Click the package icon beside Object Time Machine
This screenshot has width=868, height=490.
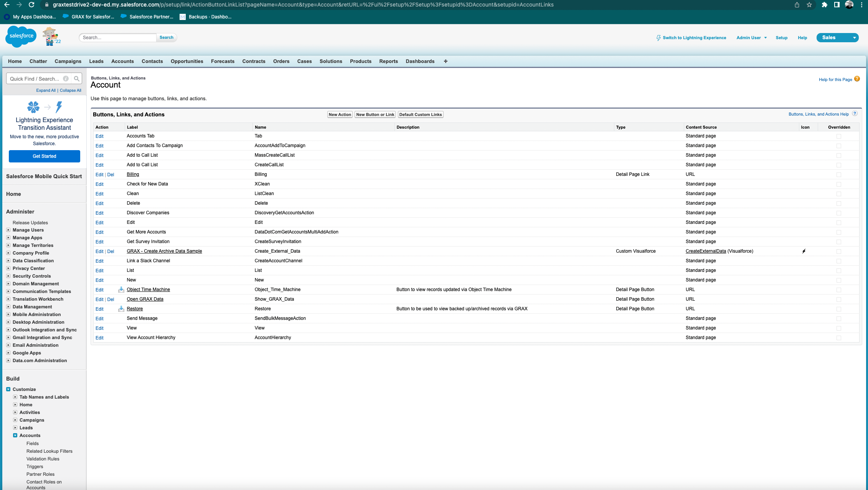tap(121, 290)
